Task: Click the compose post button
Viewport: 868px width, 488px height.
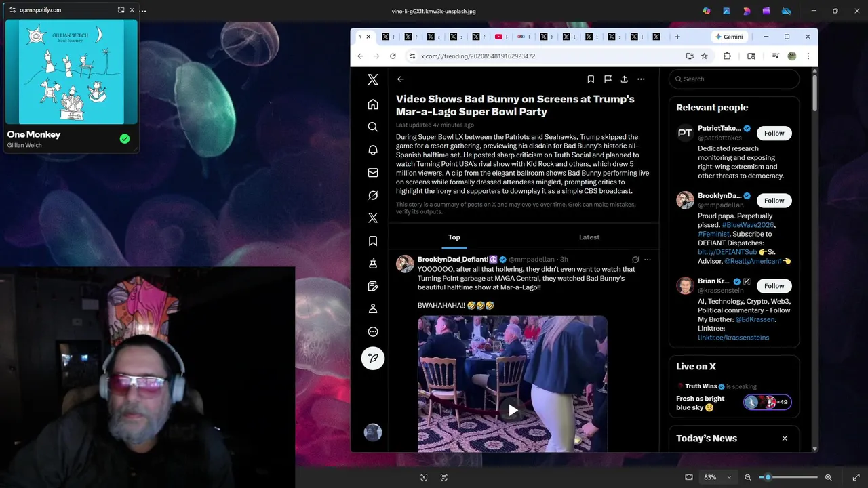Action: coord(373,358)
